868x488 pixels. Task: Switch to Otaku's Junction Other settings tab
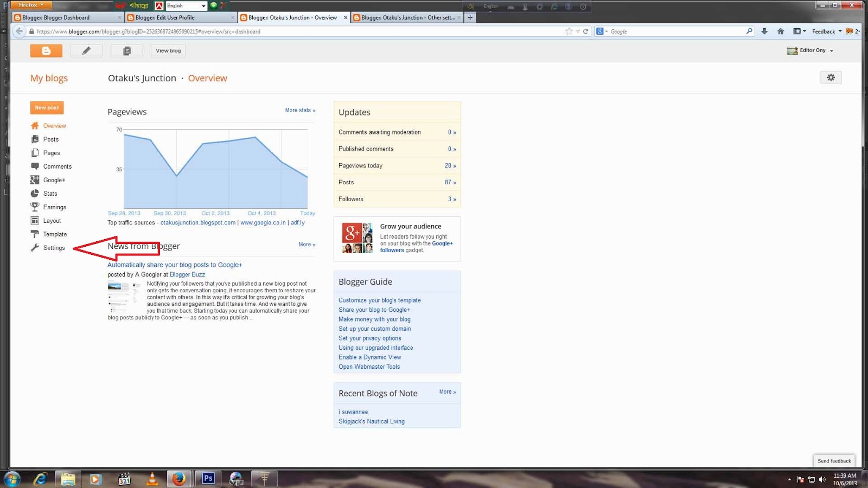[x=407, y=17]
